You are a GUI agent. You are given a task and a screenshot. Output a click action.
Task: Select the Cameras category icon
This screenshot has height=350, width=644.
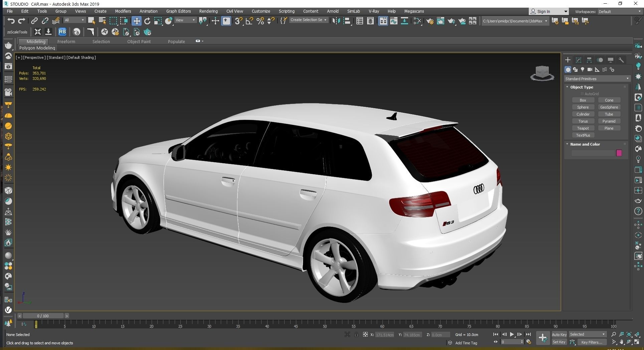(x=590, y=69)
